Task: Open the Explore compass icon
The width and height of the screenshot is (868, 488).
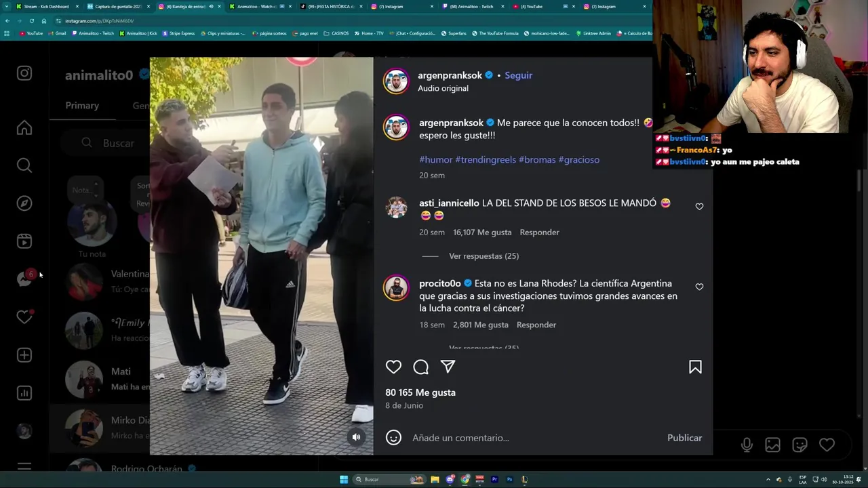Action: (24, 203)
